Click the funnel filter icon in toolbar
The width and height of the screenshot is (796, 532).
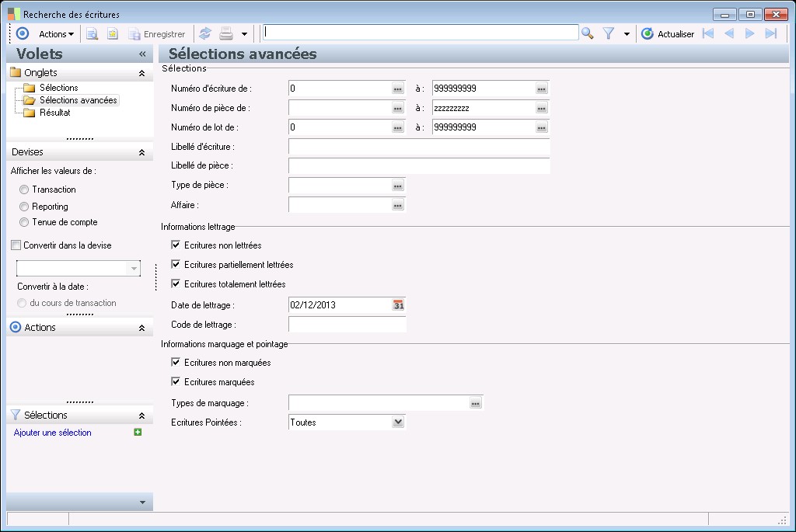608,33
